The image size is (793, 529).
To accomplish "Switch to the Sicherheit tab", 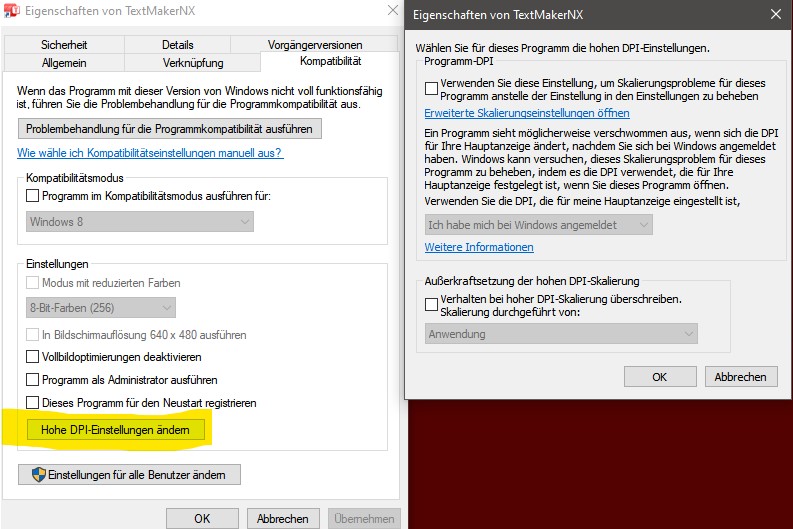I will point(64,45).
